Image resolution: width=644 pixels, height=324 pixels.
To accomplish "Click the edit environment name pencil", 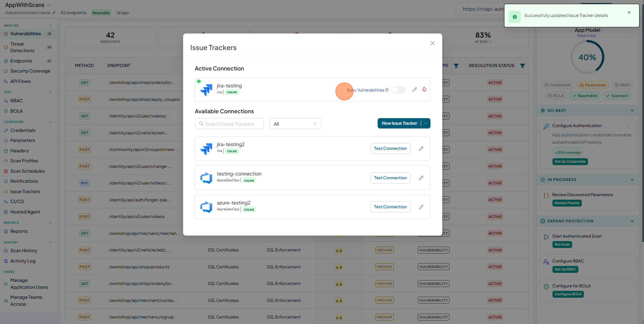I will 54,13.
